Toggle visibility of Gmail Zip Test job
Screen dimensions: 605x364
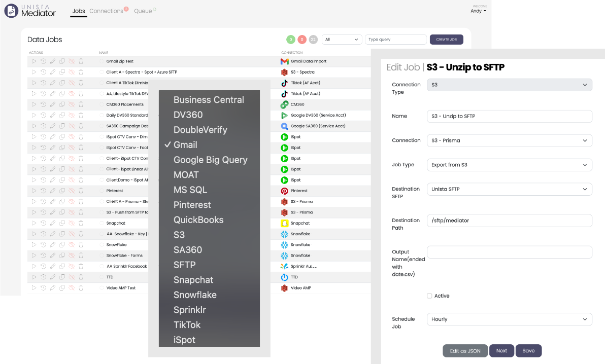pos(72,61)
